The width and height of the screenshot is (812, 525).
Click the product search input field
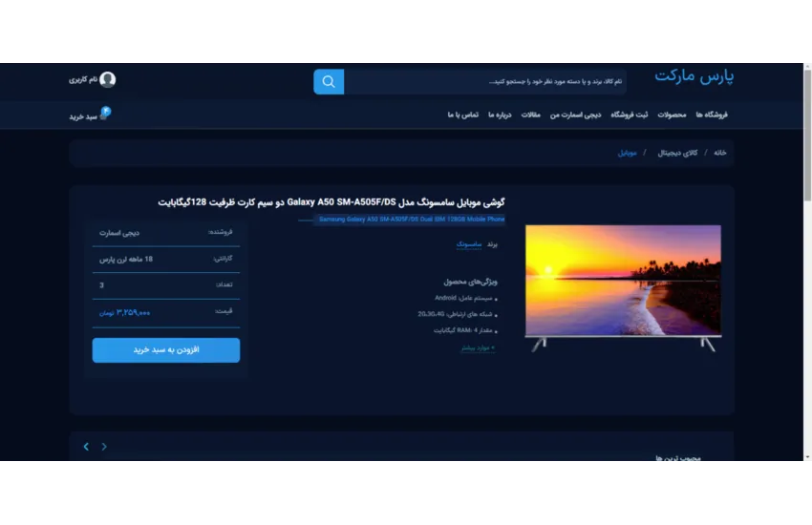pos(485,82)
